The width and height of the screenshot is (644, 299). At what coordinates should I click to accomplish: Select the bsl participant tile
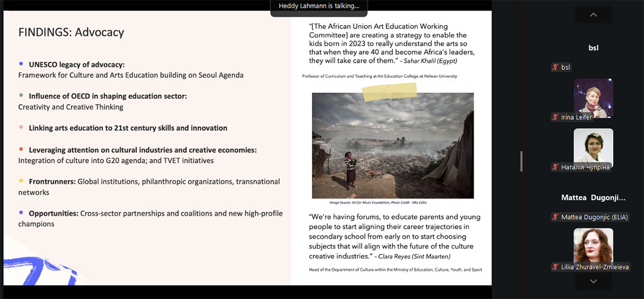click(x=593, y=48)
